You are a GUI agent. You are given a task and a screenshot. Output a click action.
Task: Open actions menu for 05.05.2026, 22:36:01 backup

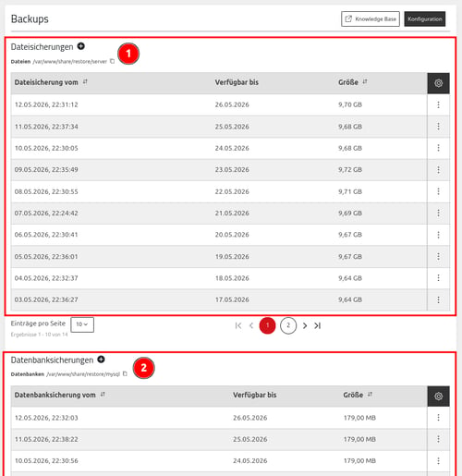click(438, 256)
